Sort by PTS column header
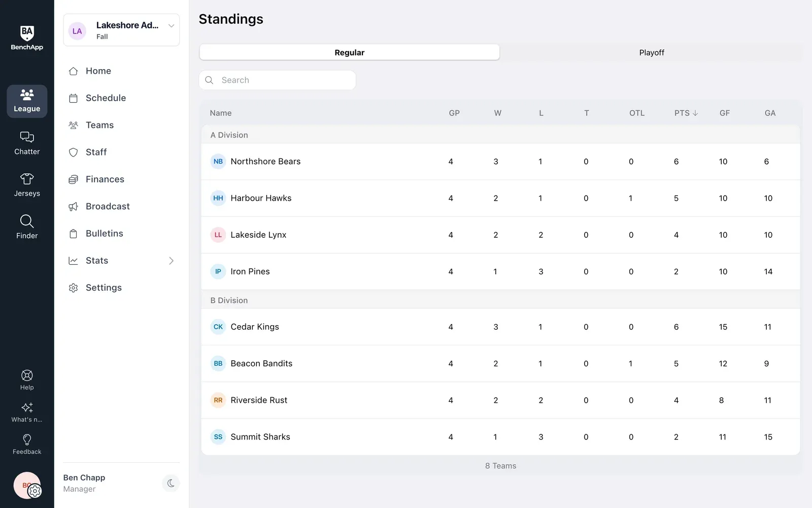Viewport: 812px width, 508px height. (686, 113)
